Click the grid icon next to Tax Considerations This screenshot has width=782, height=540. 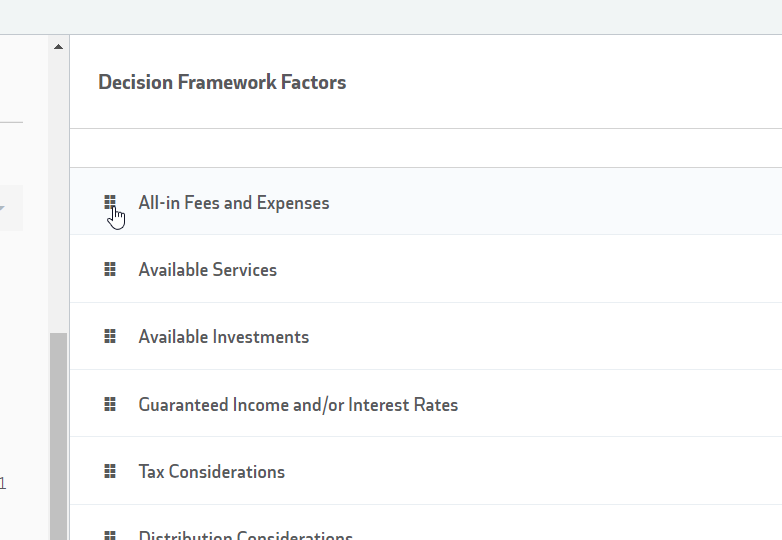[x=110, y=472]
